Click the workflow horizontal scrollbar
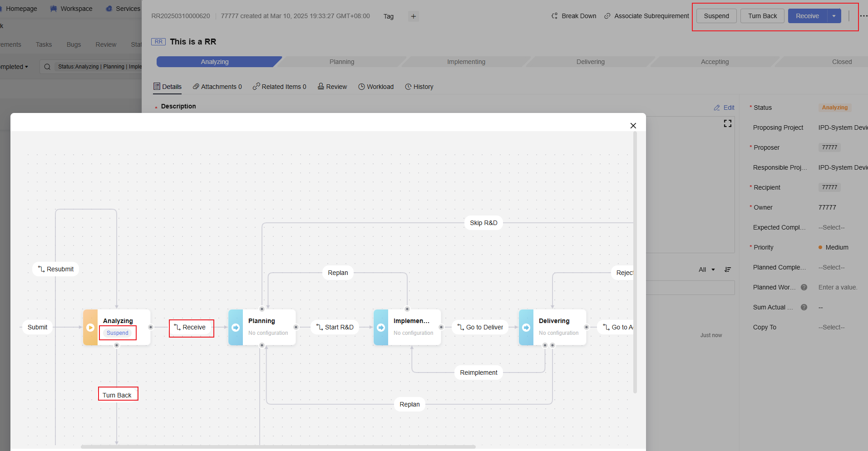 point(278,447)
